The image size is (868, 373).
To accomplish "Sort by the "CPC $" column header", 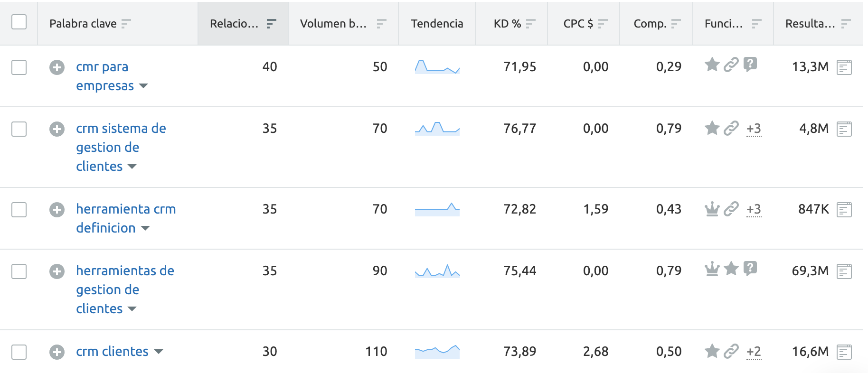I will 578,23.
